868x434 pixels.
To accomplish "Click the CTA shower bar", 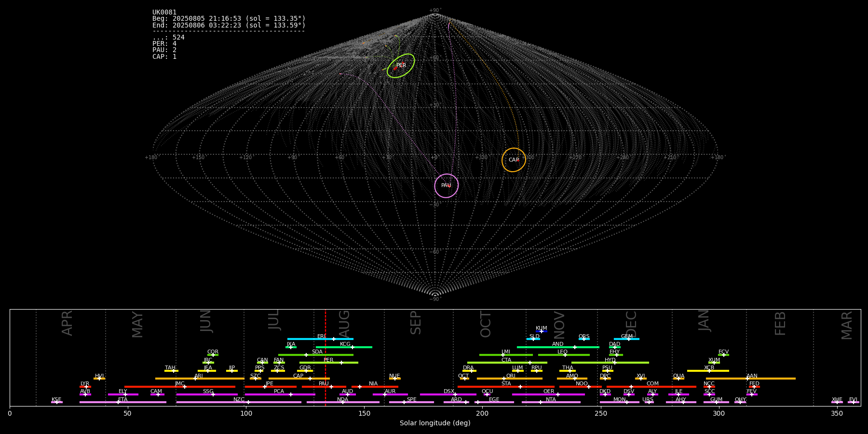I will pyautogui.click(x=507, y=363).
